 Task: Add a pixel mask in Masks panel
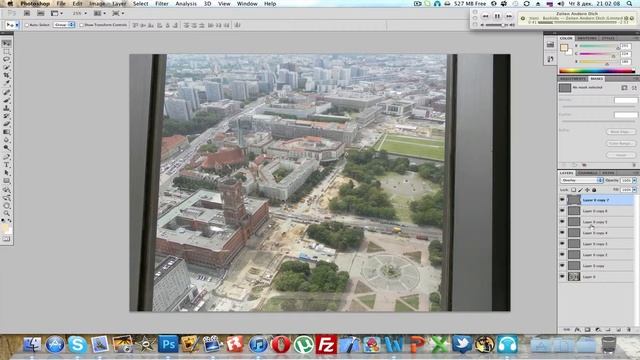coord(624,88)
